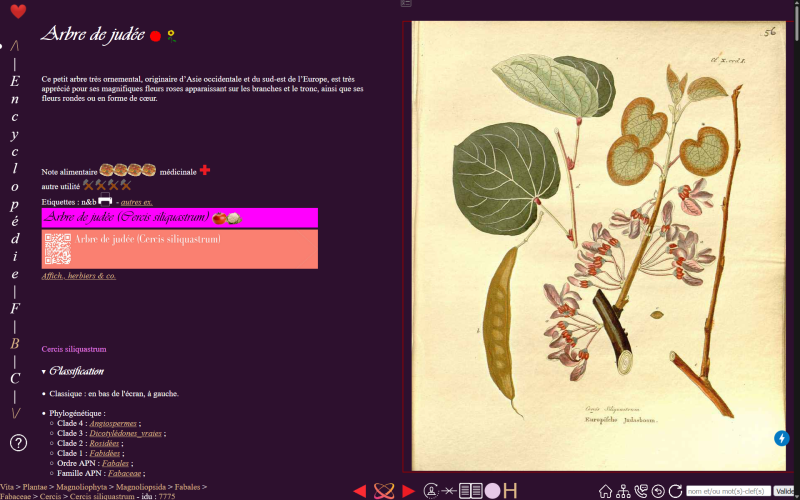Click the printer icon for labels
The width and height of the screenshot is (800, 500).
[105, 200]
